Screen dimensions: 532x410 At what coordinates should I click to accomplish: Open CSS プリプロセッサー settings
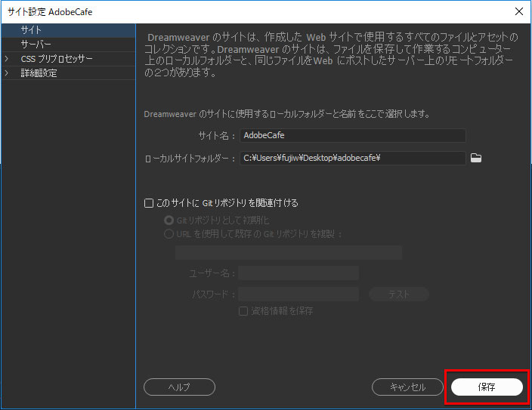57,58
